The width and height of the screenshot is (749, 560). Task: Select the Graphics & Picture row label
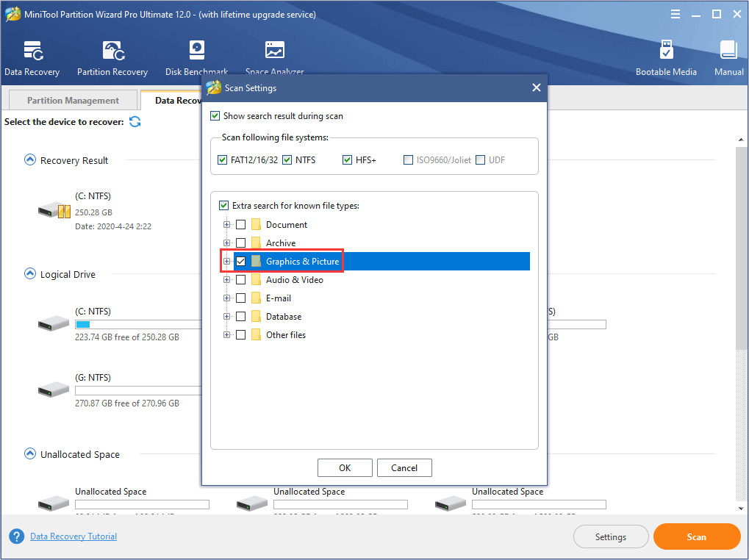tap(302, 261)
